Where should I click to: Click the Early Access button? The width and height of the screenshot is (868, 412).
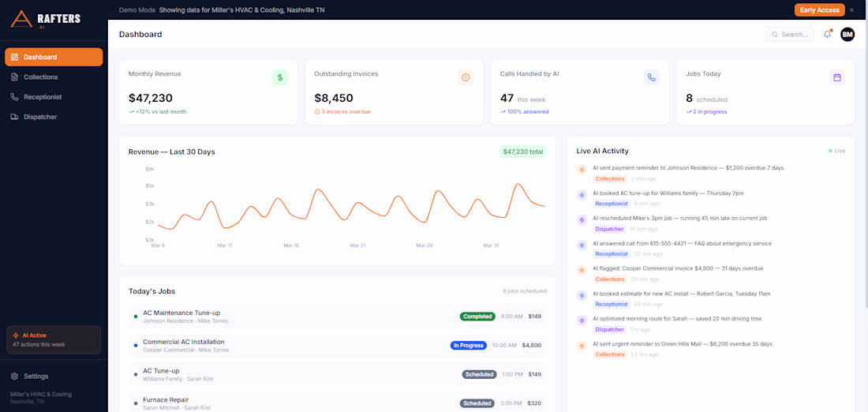click(x=819, y=10)
